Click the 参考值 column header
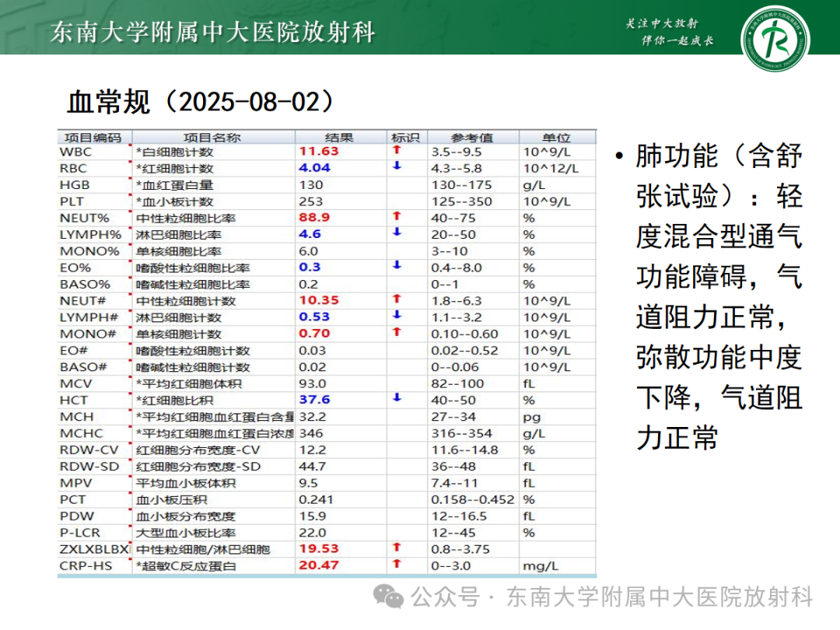The image size is (840, 630). coord(467,135)
